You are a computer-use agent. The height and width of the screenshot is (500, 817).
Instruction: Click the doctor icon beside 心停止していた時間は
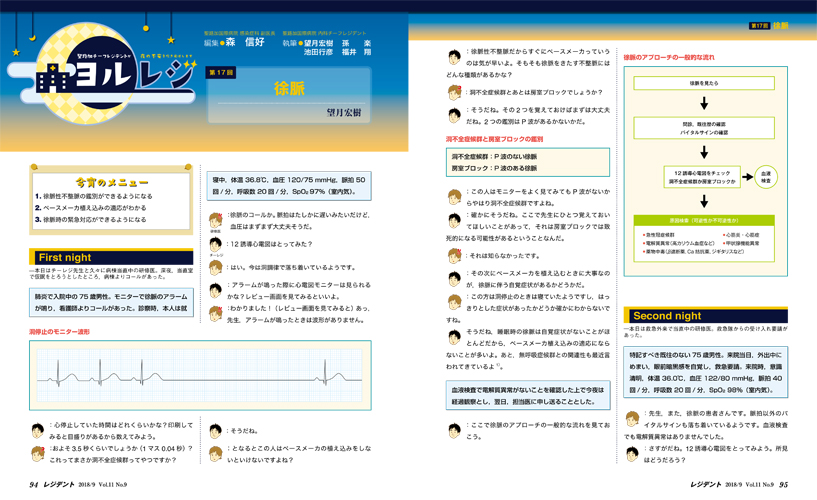(38, 431)
